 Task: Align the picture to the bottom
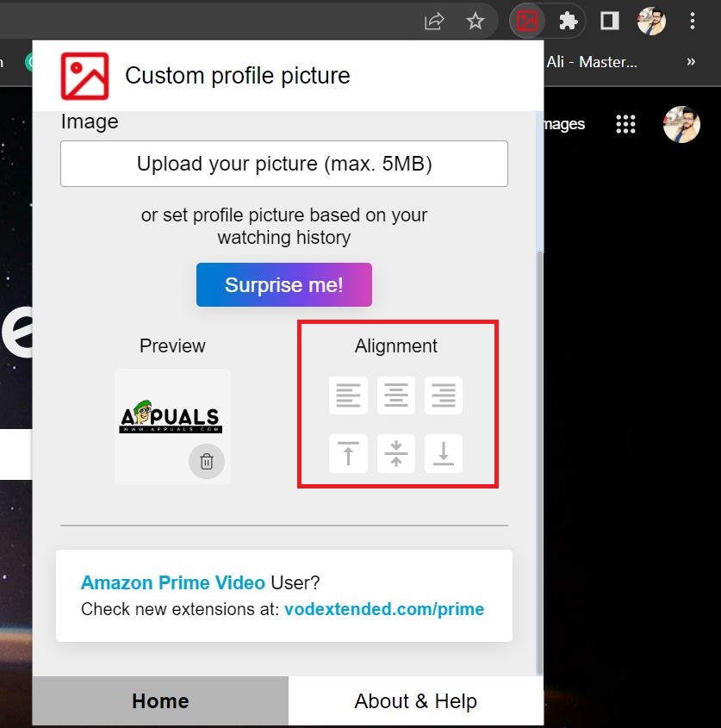[444, 454]
